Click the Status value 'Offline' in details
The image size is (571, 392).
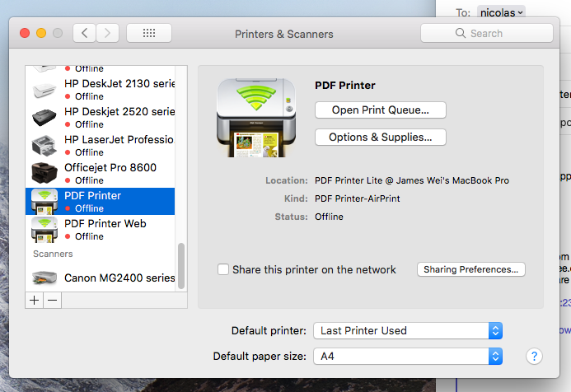click(329, 217)
